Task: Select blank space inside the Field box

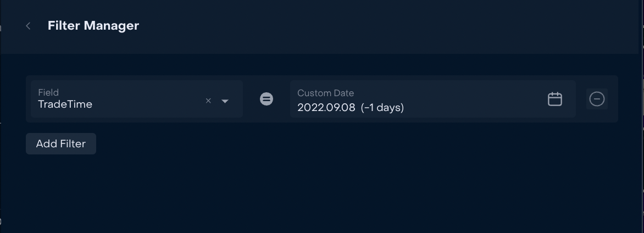Action: 148,99
